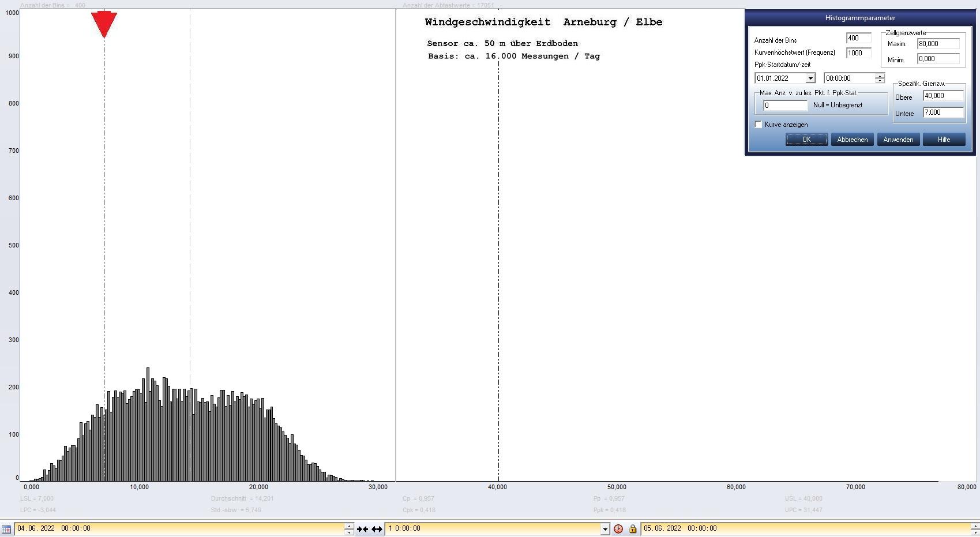The width and height of the screenshot is (980, 537).
Task: Click the zoom-in inward arrows icon
Action: (x=362, y=529)
